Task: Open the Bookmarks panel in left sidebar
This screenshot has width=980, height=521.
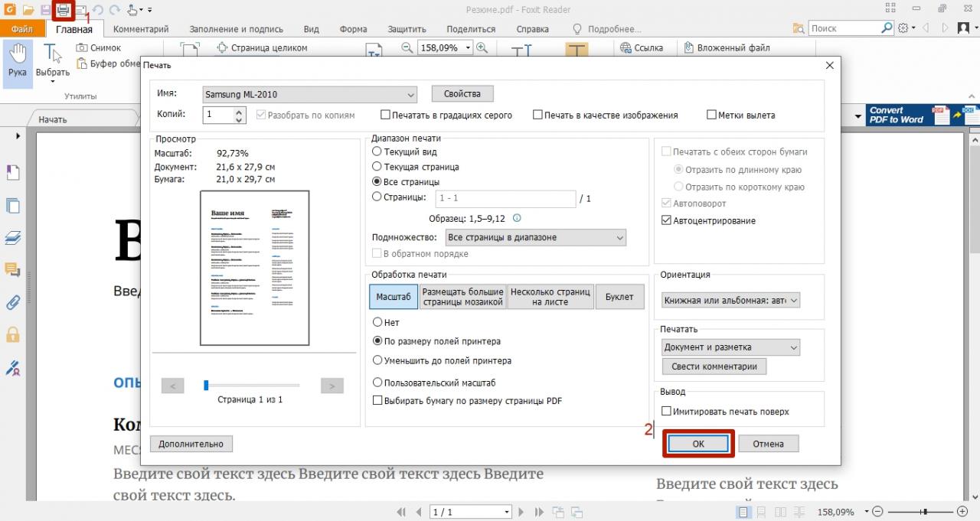Action: pyautogui.click(x=13, y=173)
